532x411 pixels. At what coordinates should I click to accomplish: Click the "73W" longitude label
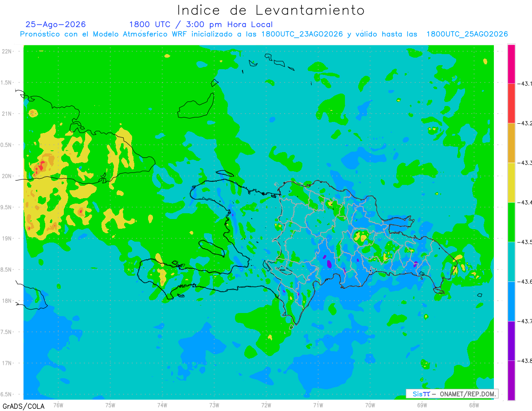(x=214, y=405)
